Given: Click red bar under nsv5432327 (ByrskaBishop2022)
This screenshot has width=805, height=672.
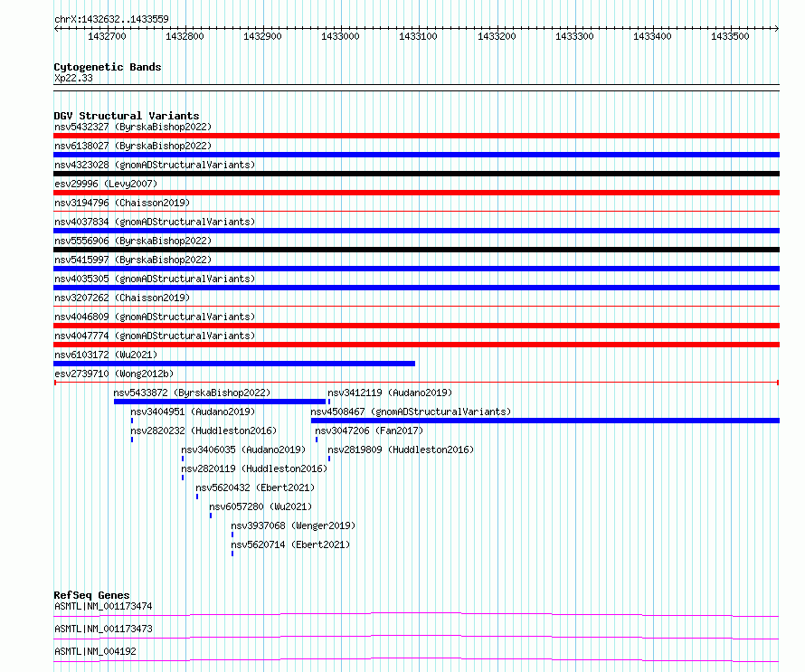Looking at the screenshot, I should (416, 136).
